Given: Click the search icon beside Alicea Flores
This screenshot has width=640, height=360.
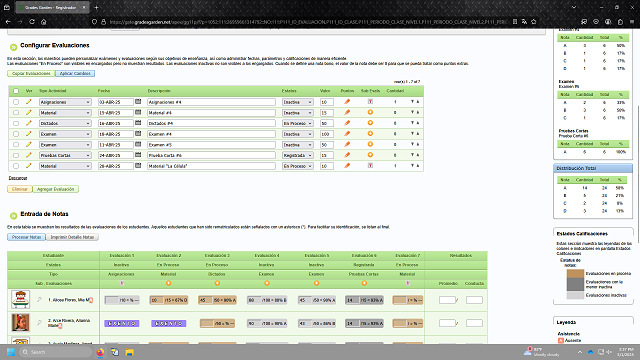Looking at the screenshot, I should (x=40, y=300).
